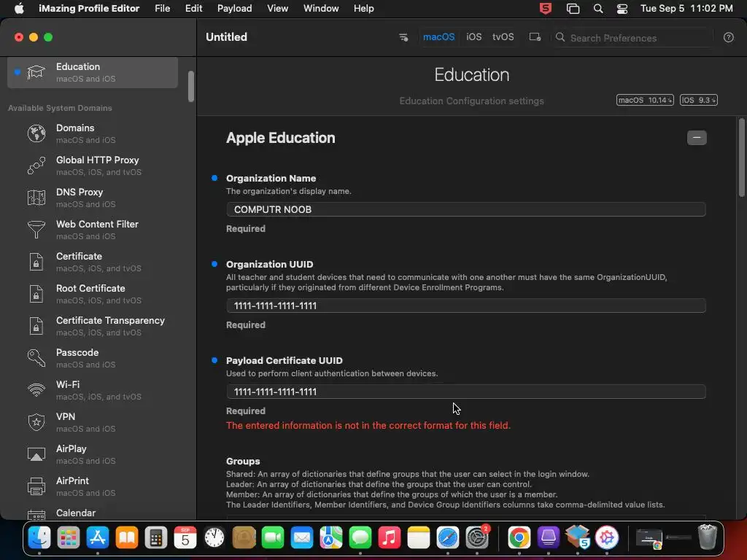Select the Certificate Transparency icon

[36, 326]
